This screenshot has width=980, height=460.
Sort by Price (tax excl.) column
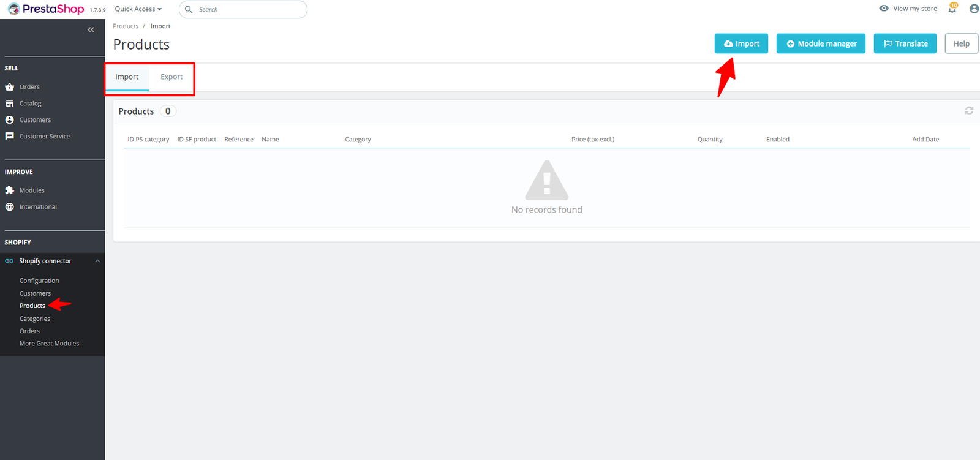click(593, 140)
